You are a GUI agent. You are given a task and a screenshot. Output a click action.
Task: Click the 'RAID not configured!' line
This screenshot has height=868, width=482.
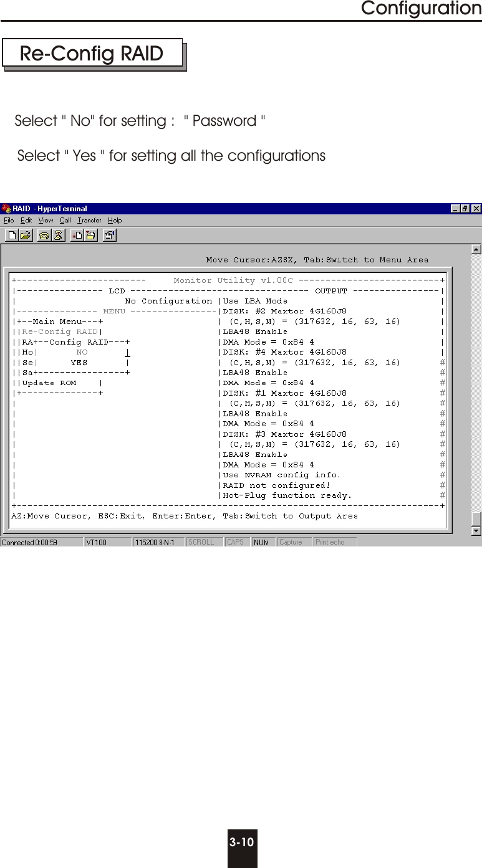pyautogui.click(x=277, y=485)
